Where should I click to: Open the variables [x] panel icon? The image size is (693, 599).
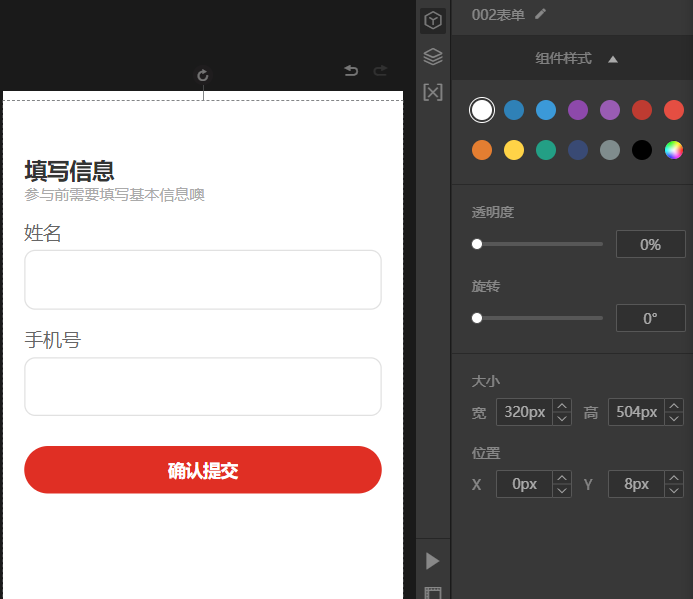(x=433, y=92)
